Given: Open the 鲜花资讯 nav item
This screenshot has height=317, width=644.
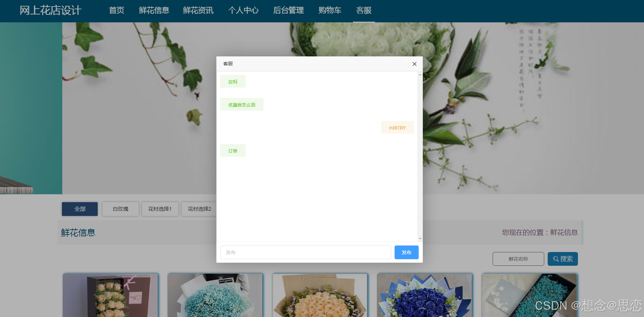Looking at the screenshot, I should (198, 10).
